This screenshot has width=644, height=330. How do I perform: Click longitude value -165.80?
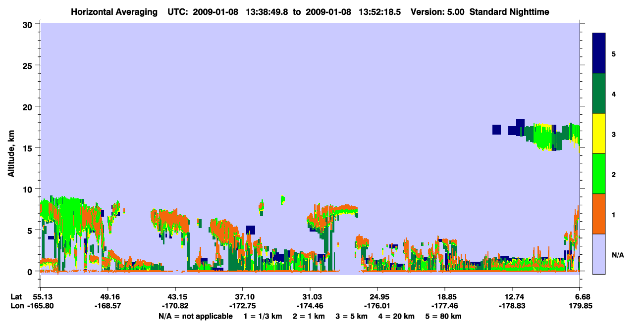pyautogui.click(x=41, y=306)
